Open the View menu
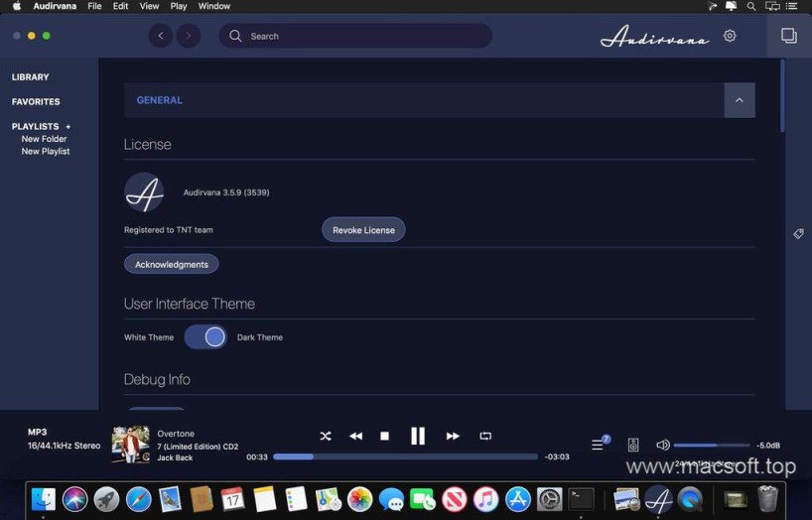Screen dimensions: 812x520 click(149, 6)
